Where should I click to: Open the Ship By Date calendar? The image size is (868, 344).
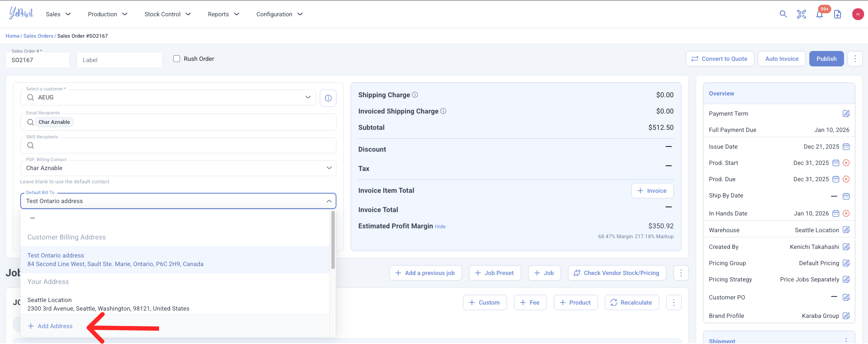pyautogui.click(x=846, y=196)
